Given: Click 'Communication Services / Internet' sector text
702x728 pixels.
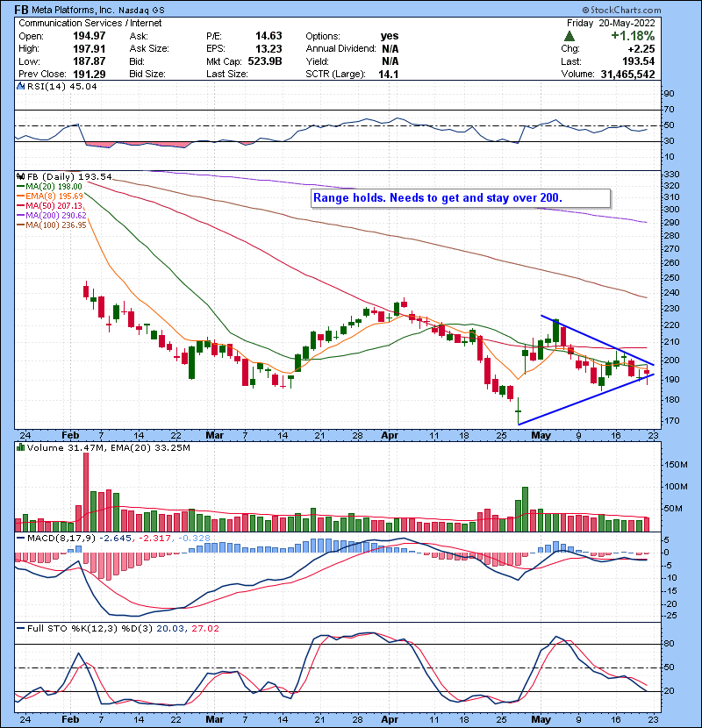Looking at the screenshot, I should 90,23.
